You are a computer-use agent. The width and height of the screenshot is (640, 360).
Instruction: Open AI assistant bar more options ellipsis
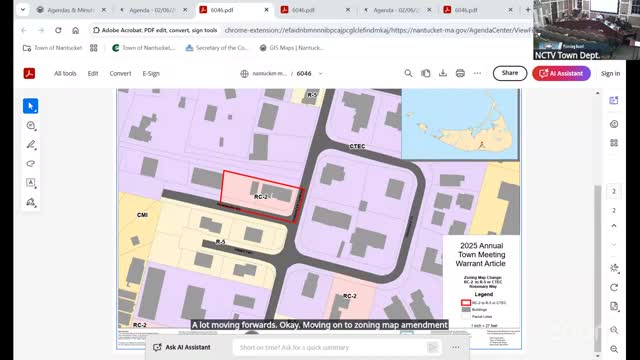pos(456,347)
